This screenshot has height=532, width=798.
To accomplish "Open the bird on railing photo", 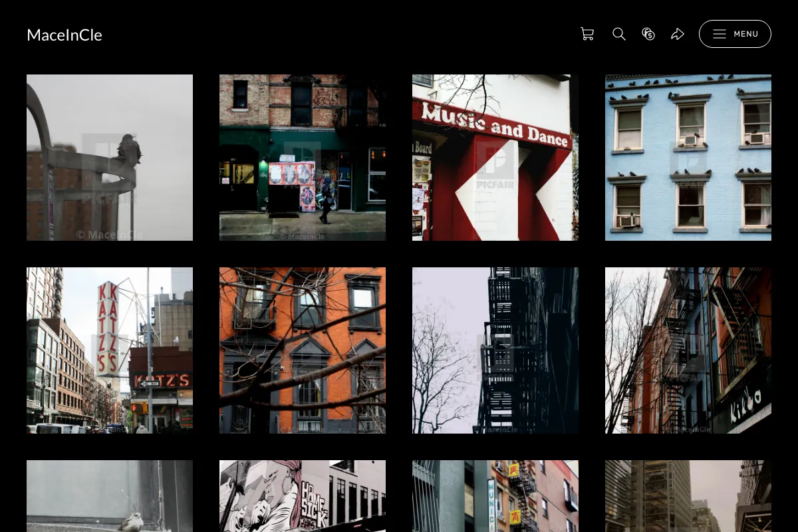I will [x=110, y=158].
